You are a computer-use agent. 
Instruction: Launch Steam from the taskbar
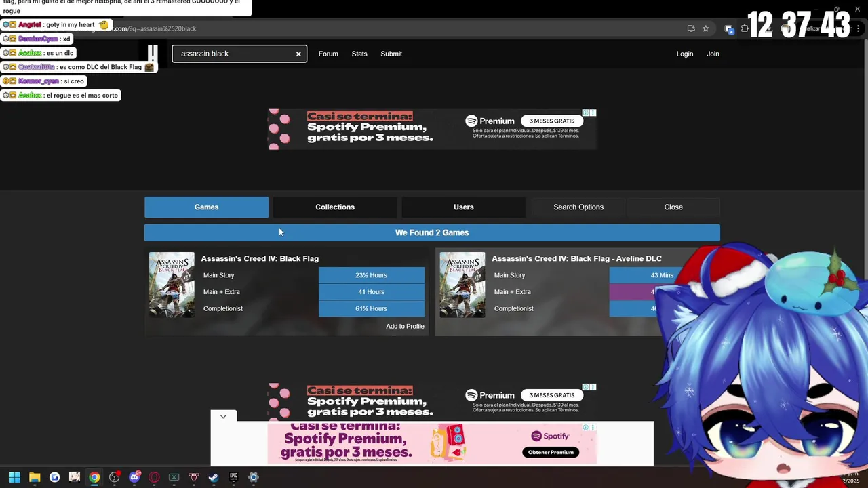tap(213, 477)
